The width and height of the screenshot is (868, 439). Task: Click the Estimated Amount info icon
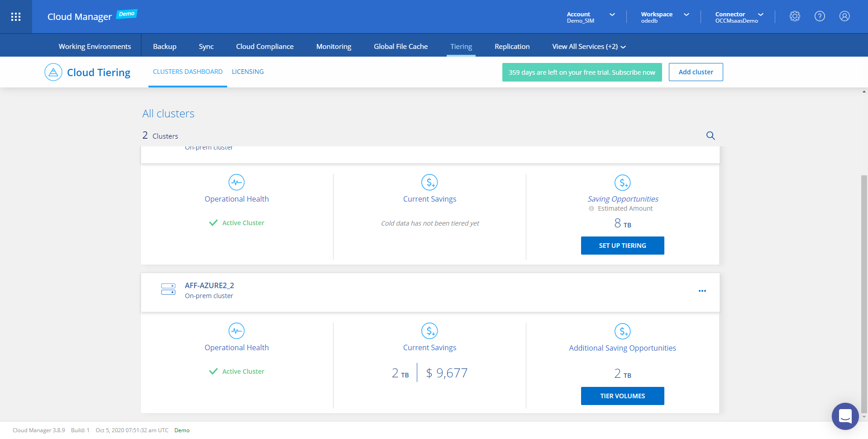point(591,208)
